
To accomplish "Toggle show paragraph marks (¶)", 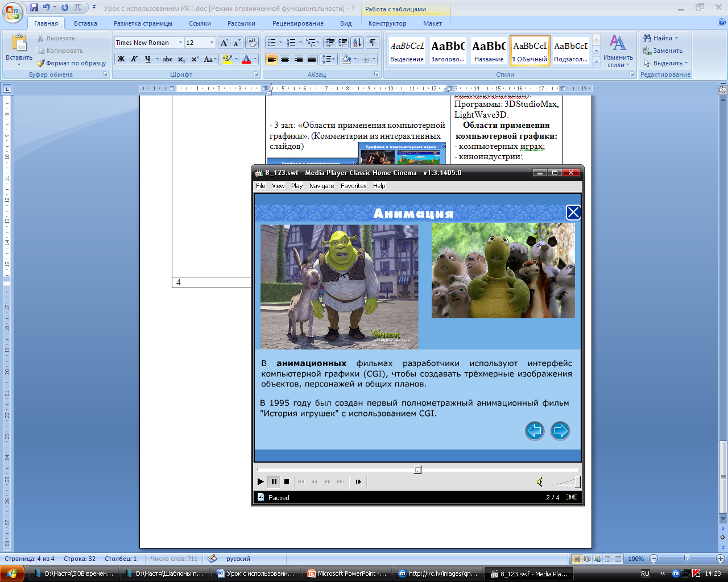I will tap(373, 43).
